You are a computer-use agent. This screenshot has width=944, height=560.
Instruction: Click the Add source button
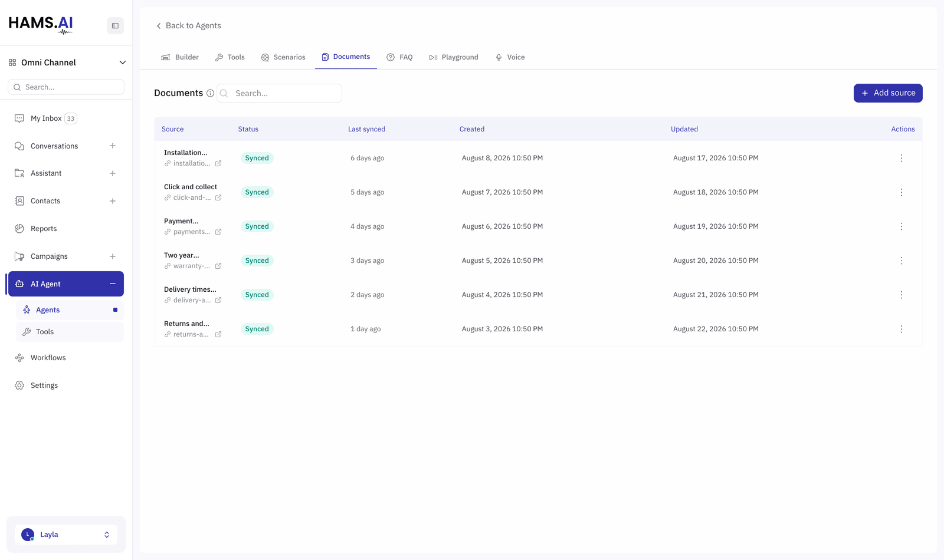[888, 93]
